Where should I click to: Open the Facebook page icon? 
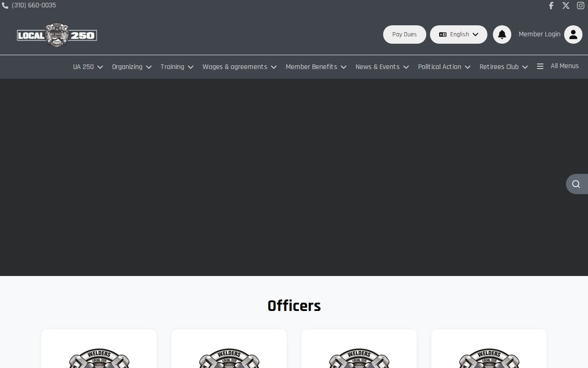pyautogui.click(x=551, y=6)
